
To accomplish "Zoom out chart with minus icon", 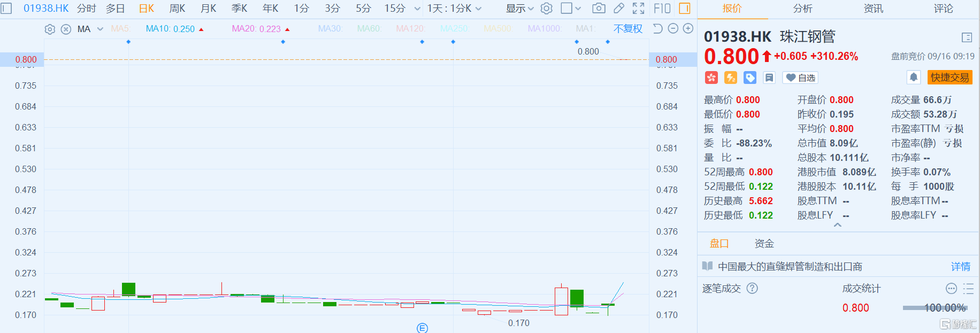I will [673, 29].
